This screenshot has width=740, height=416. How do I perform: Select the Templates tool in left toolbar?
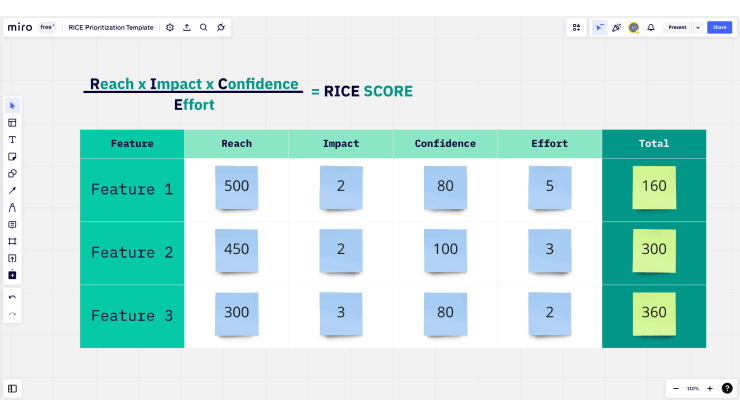pyautogui.click(x=13, y=122)
